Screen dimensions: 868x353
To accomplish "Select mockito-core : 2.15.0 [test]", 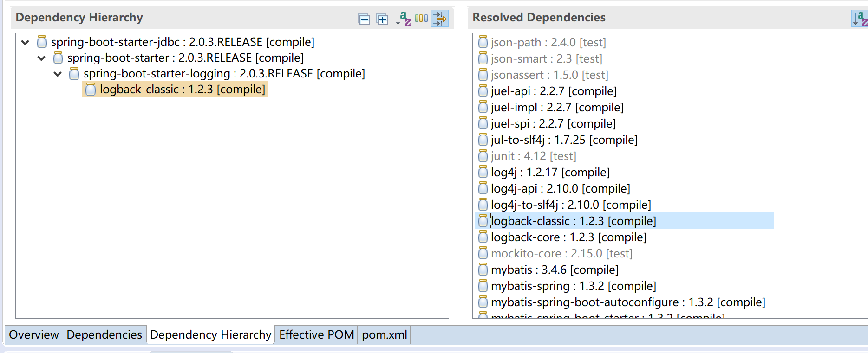I will tap(562, 253).
